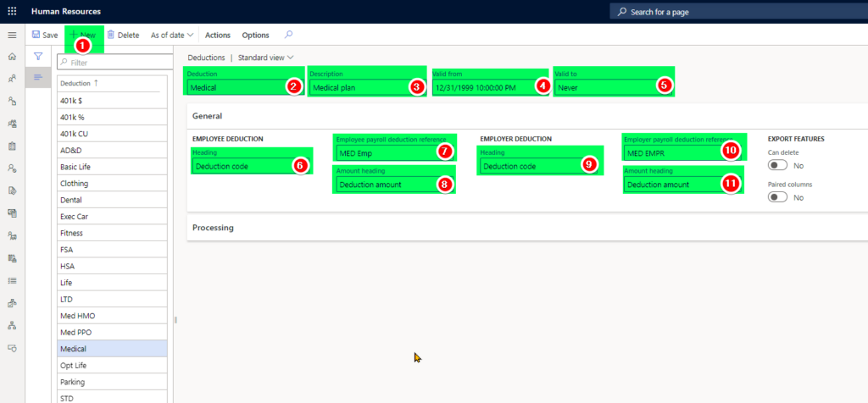Open the Employee deduction Heading dropdown
This screenshot has width=868, height=403.
(x=250, y=166)
